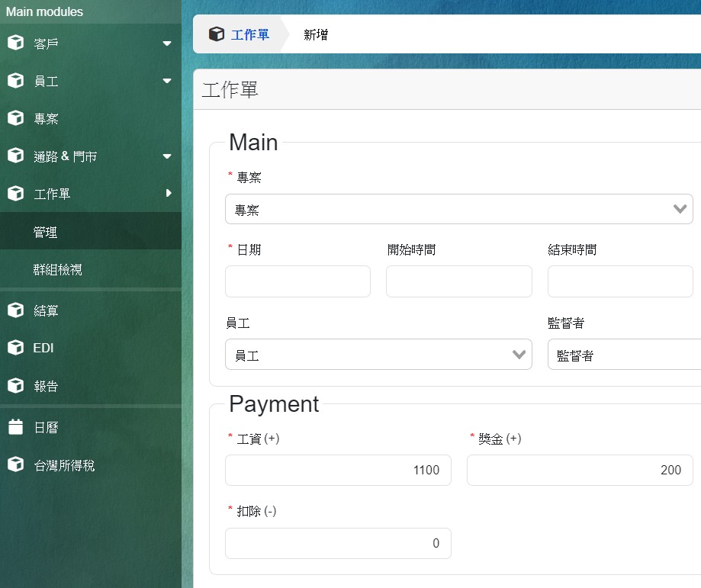Click the breadcrumb cube icon before 工作單
Viewport: 701px width, 588px height.
217,34
